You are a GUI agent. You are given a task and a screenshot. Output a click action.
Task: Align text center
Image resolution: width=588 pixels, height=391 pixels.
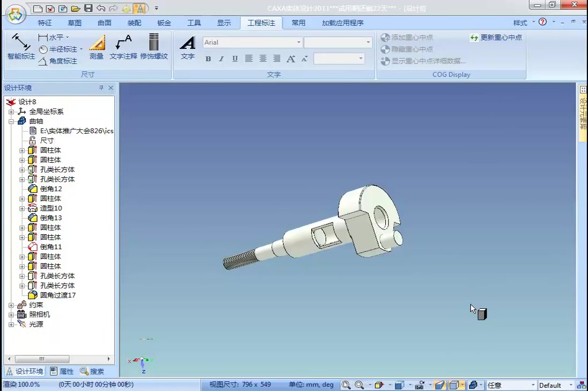[263, 59]
